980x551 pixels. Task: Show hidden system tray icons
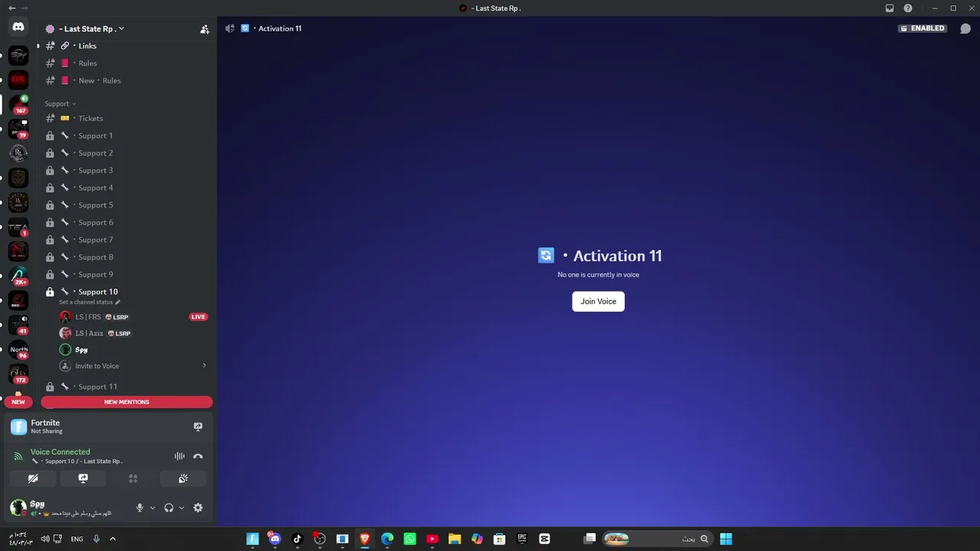coord(113,539)
